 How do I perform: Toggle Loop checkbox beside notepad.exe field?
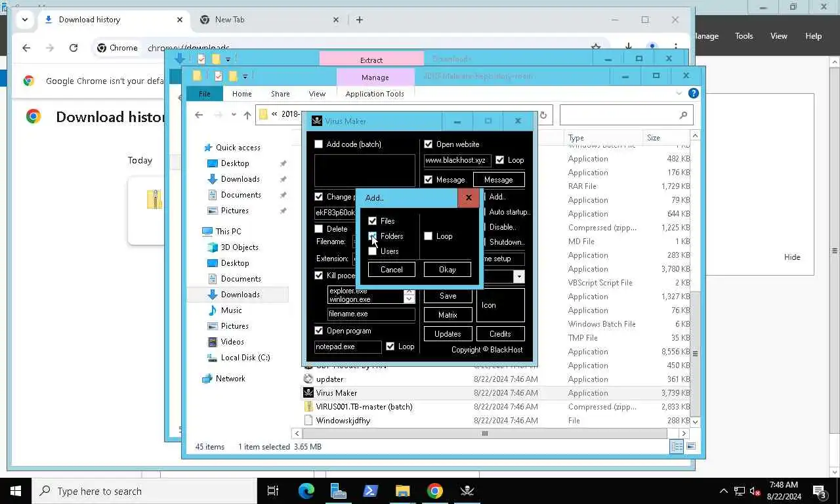[390, 346]
